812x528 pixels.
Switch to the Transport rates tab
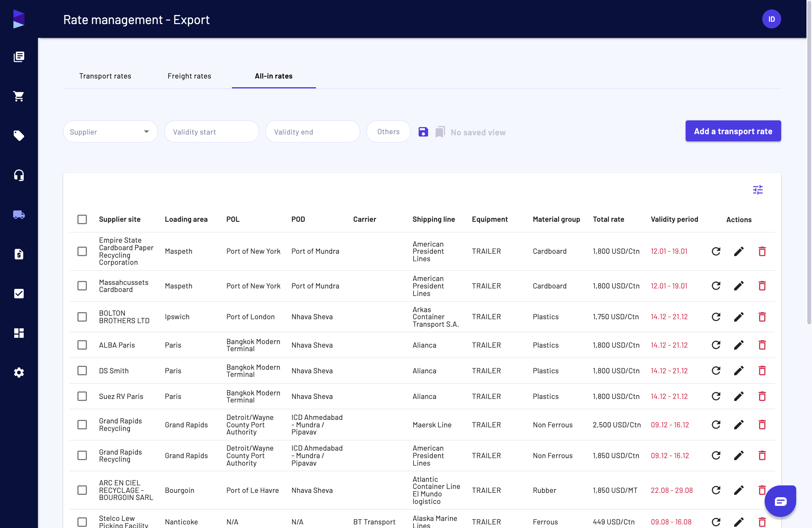(105, 76)
